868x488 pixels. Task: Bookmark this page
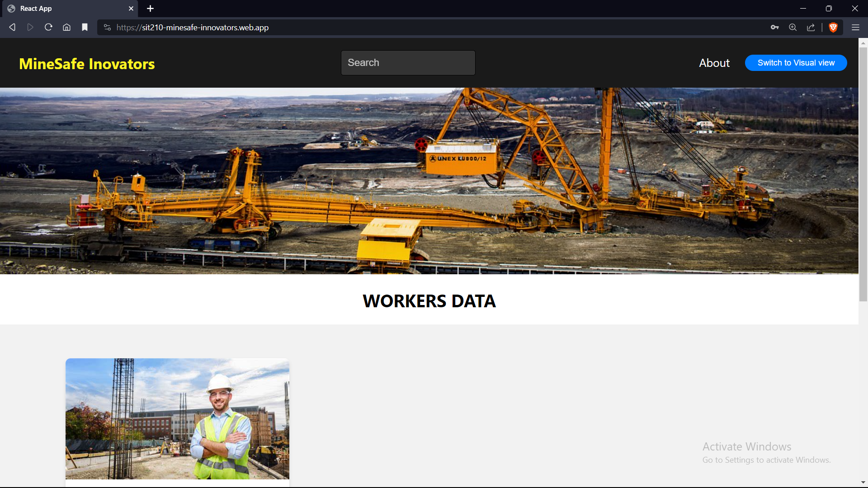tap(85, 28)
